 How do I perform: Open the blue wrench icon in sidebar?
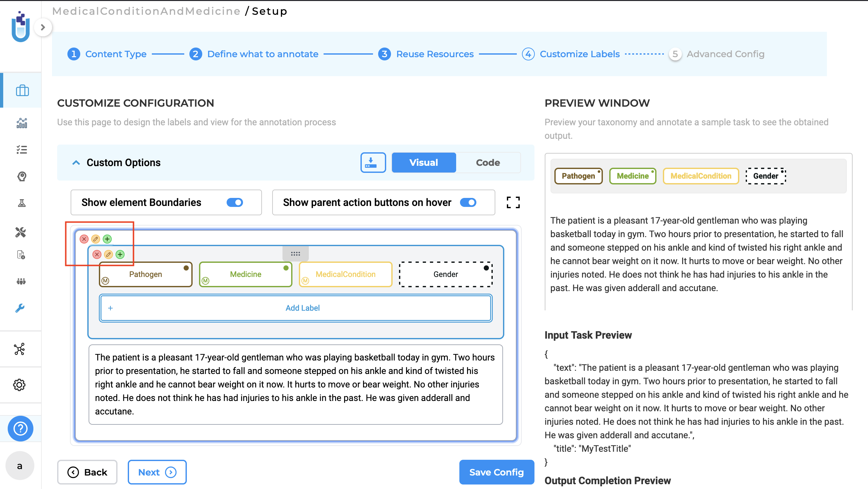(20, 308)
